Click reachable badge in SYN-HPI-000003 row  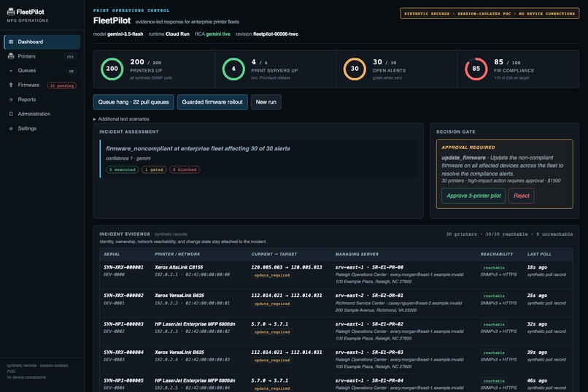494,324
